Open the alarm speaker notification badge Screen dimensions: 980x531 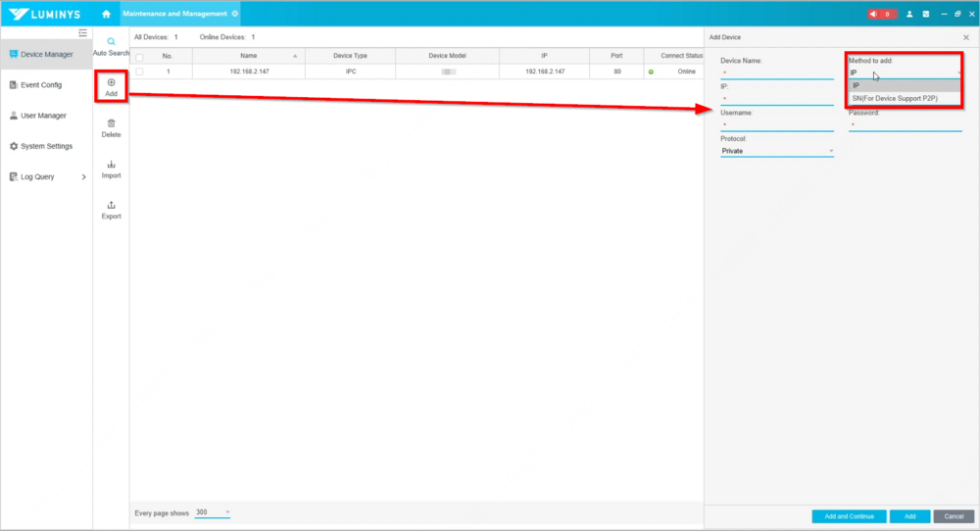881,14
